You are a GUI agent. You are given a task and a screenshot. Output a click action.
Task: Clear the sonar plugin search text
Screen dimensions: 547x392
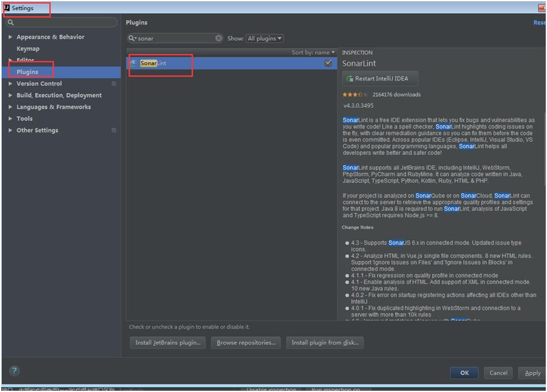(219, 38)
